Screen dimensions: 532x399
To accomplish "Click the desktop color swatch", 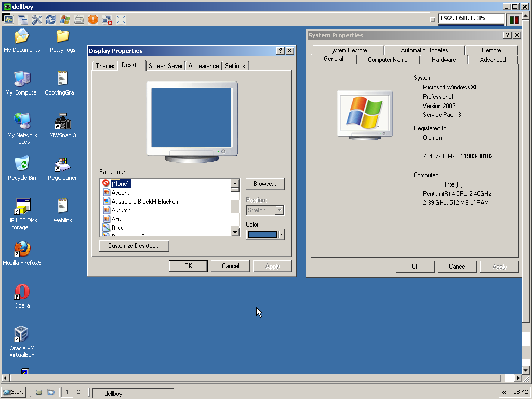I will (x=262, y=234).
